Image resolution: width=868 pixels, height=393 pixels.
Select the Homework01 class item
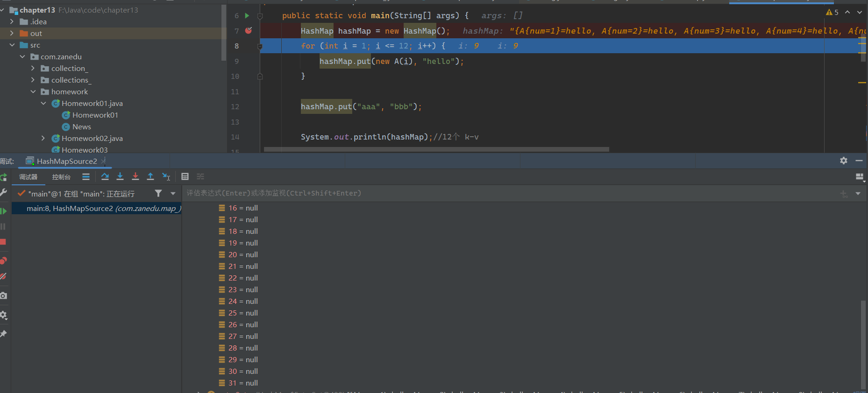tap(95, 115)
